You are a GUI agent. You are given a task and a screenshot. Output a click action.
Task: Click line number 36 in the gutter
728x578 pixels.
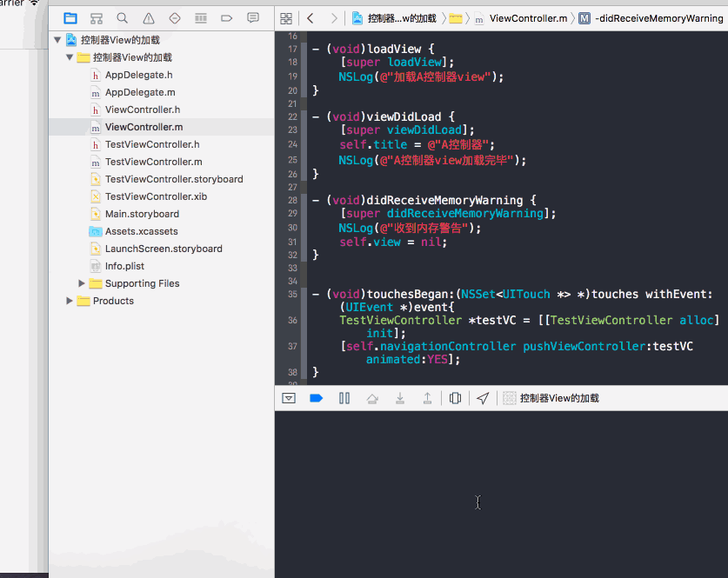point(292,320)
